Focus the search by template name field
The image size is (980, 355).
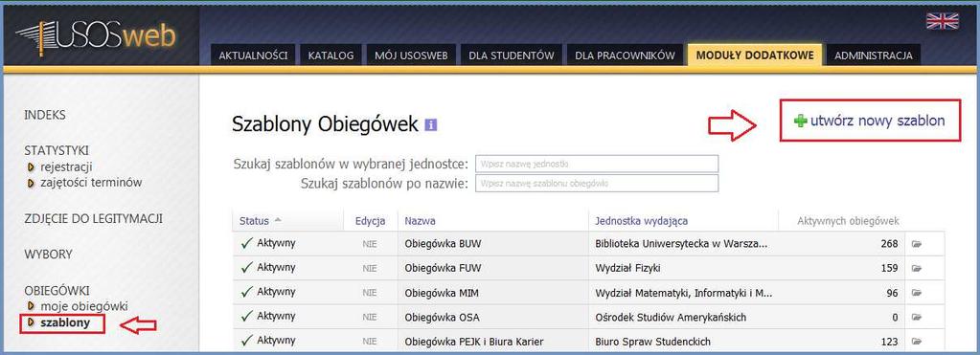point(597,184)
